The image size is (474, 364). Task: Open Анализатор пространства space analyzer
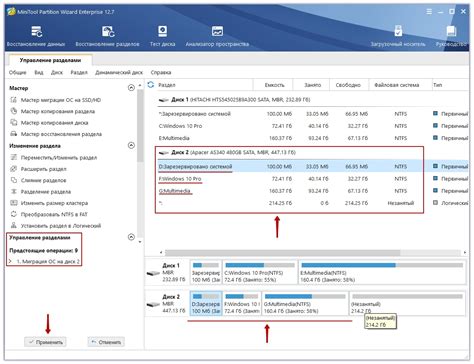217,36
